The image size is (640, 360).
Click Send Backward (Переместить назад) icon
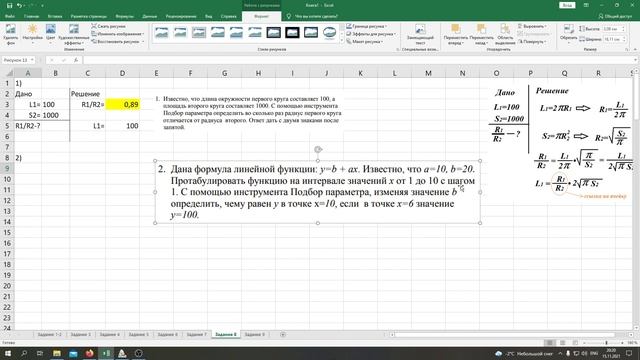pyautogui.click(x=482, y=34)
